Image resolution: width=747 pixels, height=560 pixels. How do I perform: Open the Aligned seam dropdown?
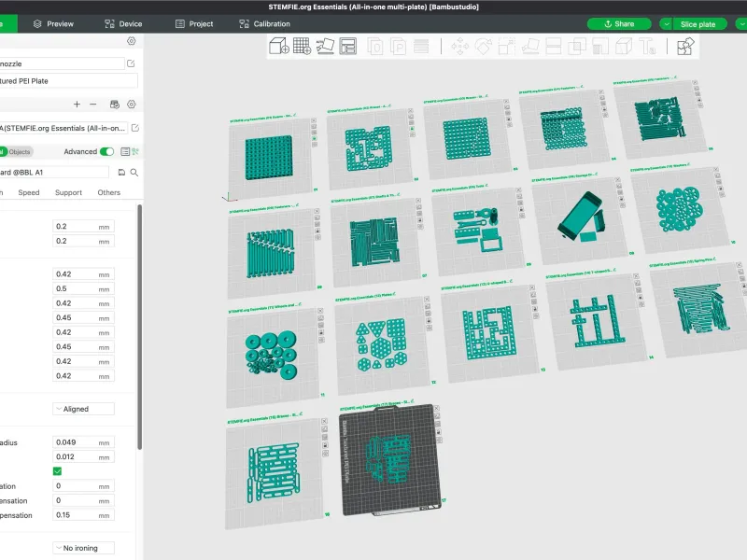coord(83,409)
